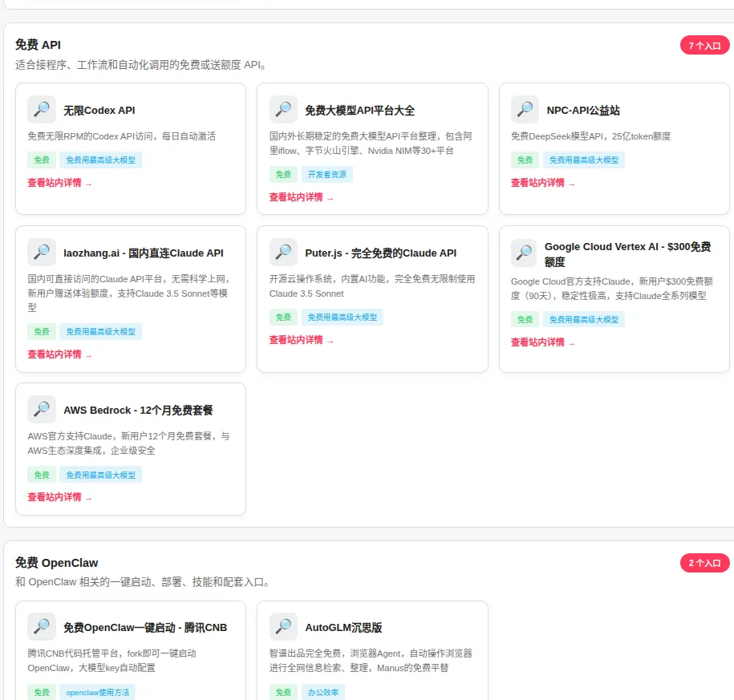Click the 免费 tag on 免费大模型API平台大全 card
734x700 pixels.
(283, 175)
